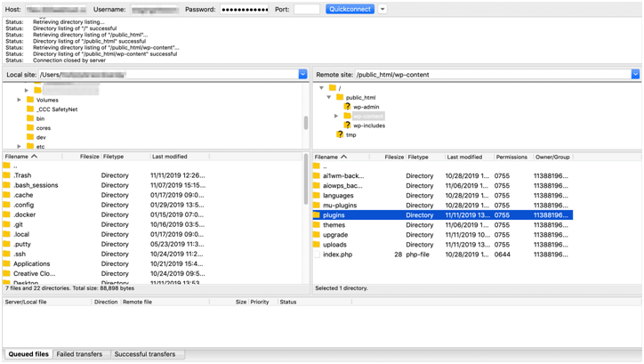Image resolution: width=644 pixels, height=364 pixels.
Task: Select the Volumes folder icon in local tree
Action: click(x=29, y=100)
